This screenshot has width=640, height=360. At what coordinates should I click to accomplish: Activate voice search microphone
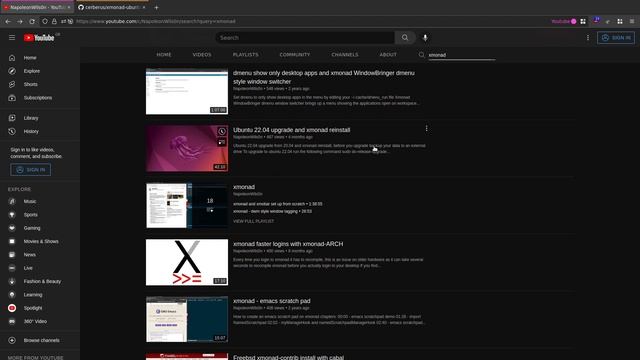coord(425,38)
